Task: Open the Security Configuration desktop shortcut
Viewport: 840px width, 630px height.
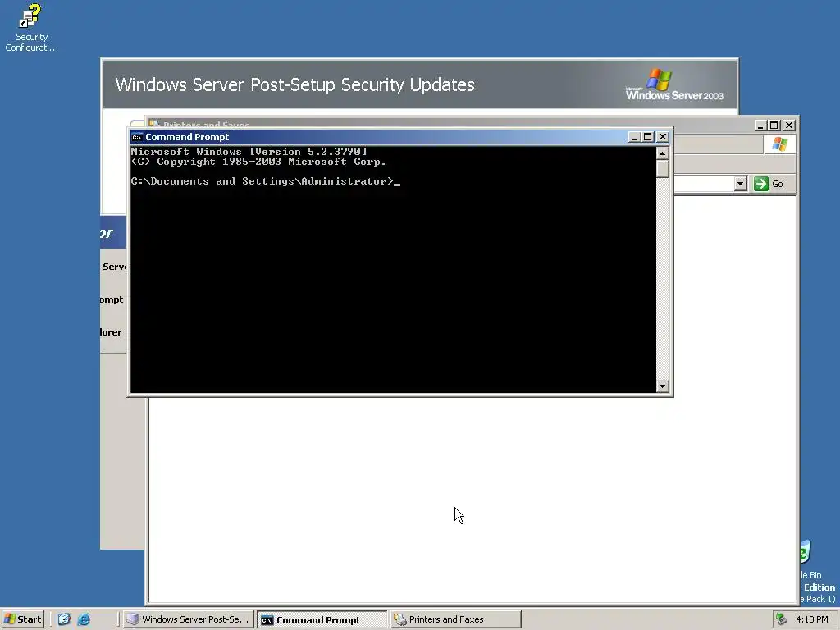Action: pos(31,28)
